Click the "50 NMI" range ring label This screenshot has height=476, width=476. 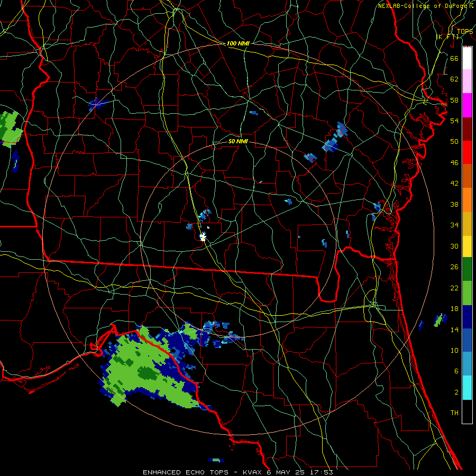pos(238,141)
